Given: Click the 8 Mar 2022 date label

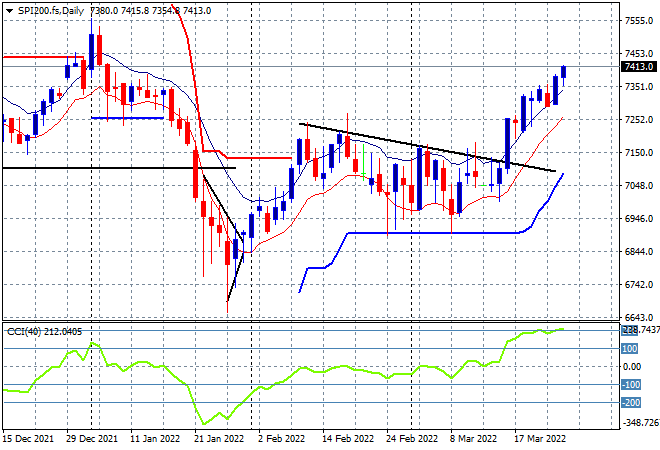Looking at the screenshot, I should click(x=474, y=439).
